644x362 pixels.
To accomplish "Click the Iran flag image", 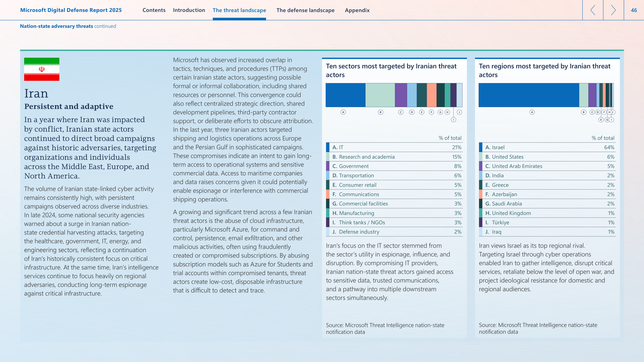I will click(x=42, y=69).
